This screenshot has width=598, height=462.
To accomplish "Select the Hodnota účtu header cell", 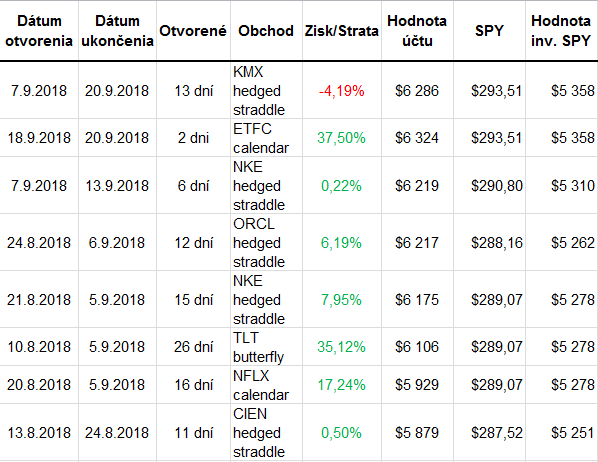I will 417,31.
